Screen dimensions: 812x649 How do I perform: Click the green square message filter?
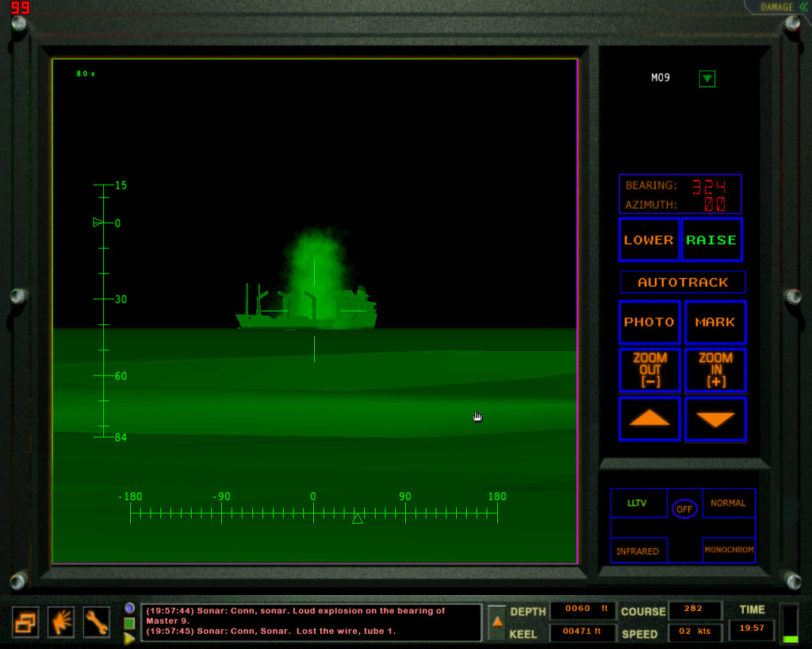[x=129, y=624]
